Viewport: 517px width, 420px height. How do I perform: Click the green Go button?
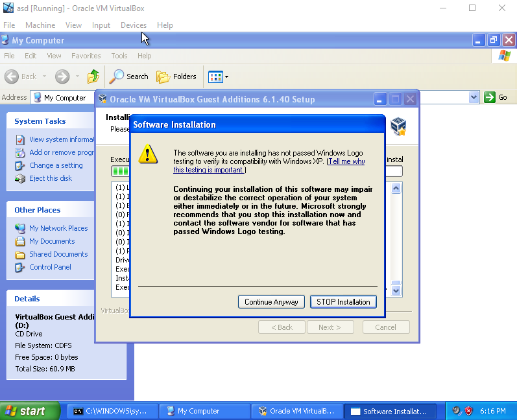click(x=496, y=97)
